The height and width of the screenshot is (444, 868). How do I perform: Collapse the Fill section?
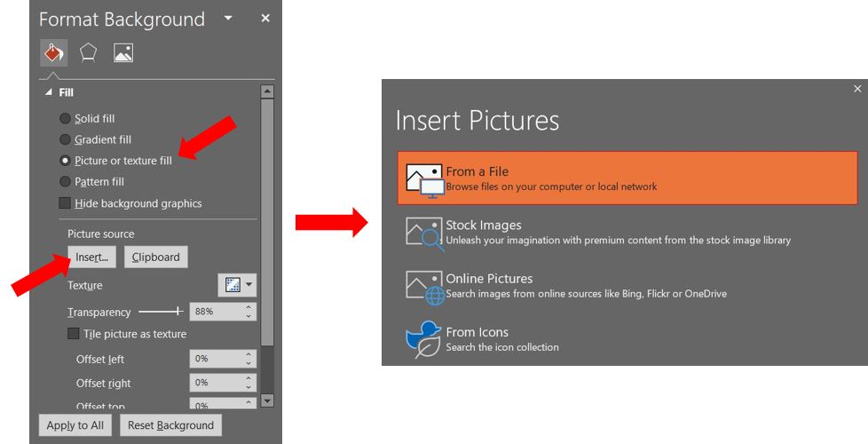click(49, 92)
